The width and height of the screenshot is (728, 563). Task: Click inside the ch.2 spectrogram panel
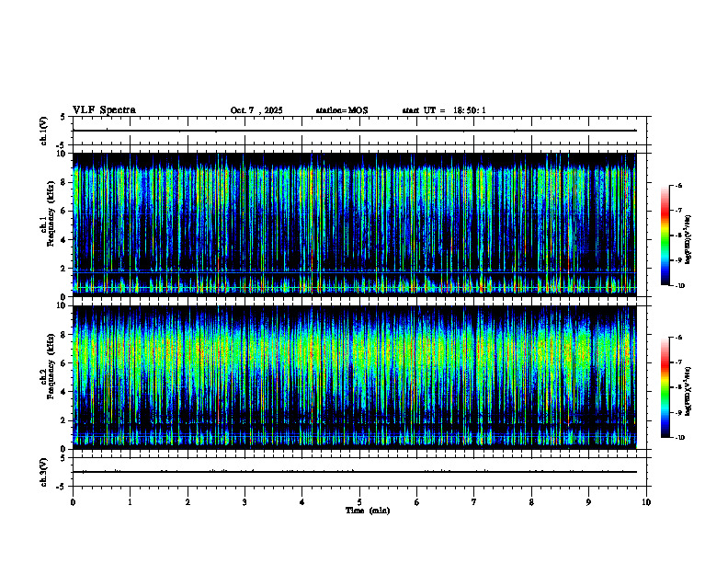354,377
